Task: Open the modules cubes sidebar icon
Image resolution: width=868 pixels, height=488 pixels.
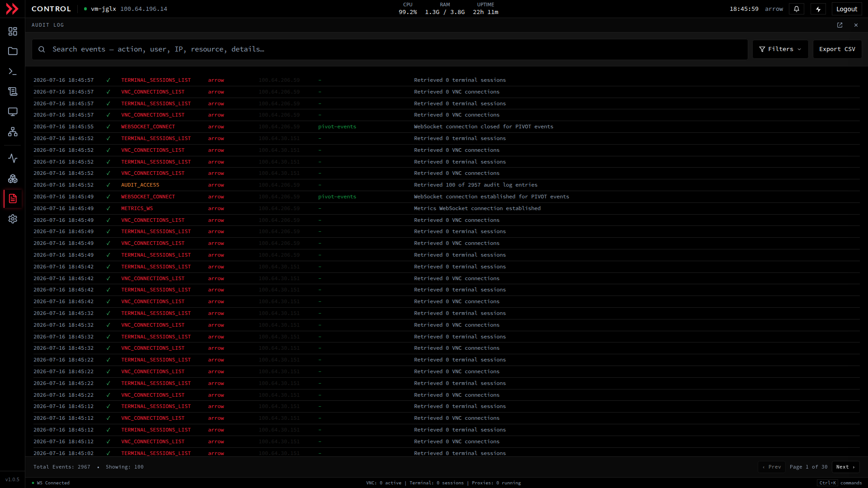Action: click(13, 179)
